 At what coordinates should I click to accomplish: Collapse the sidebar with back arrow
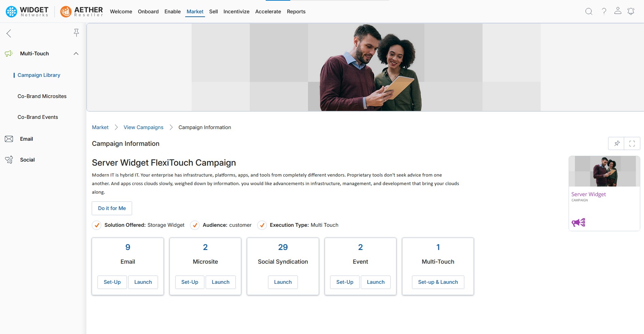9,33
